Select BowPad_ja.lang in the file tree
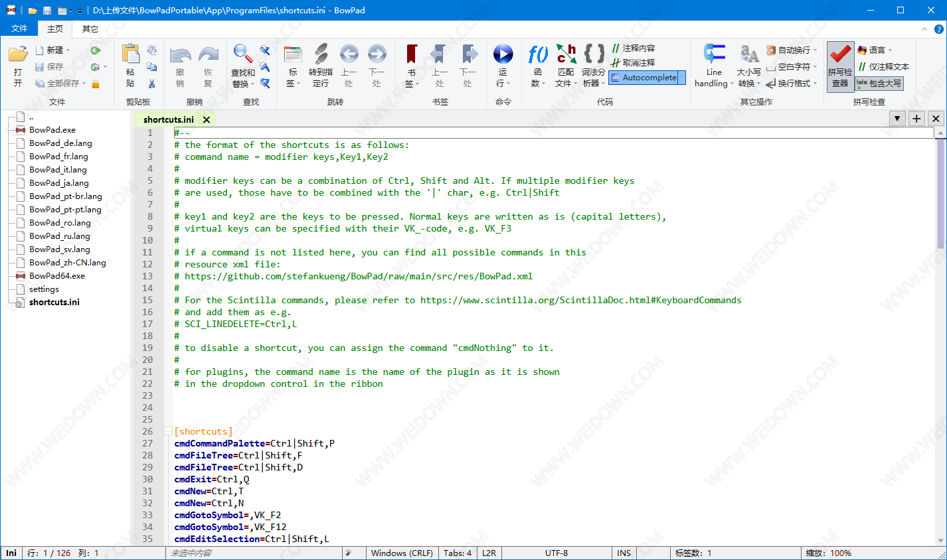Image resolution: width=947 pixels, height=560 pixels. click(x=59, y=182)
